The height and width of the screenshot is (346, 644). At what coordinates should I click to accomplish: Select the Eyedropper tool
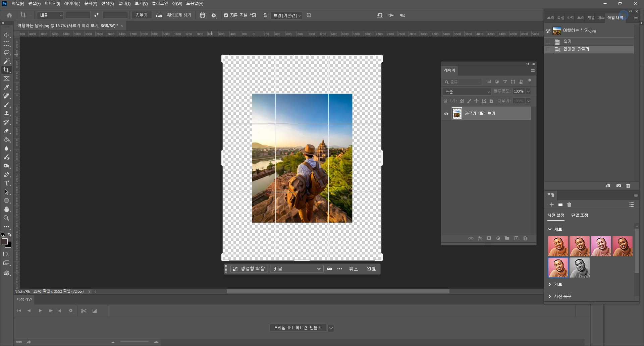click(6, 88)
